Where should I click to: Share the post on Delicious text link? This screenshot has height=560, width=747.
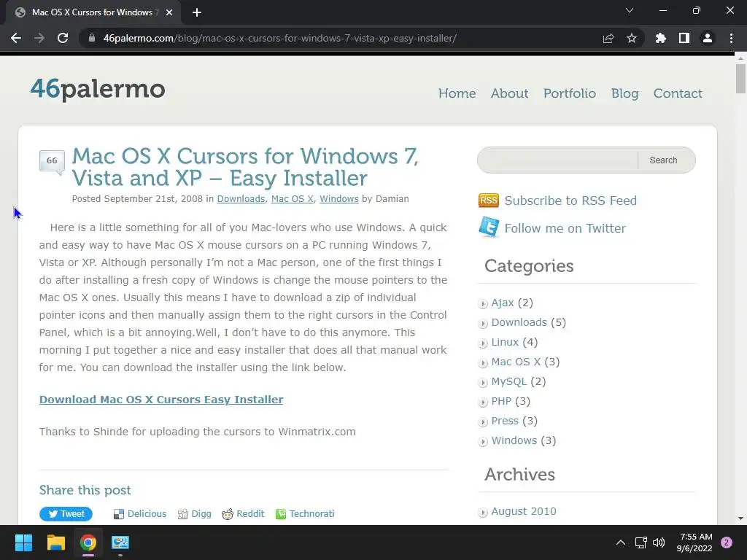click(x=147, y=514)
